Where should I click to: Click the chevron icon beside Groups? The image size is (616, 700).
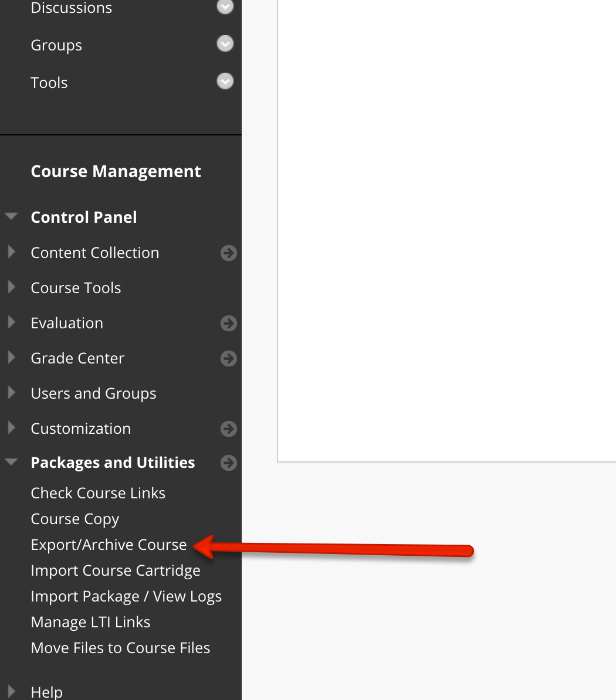click(x=225, y=43)
